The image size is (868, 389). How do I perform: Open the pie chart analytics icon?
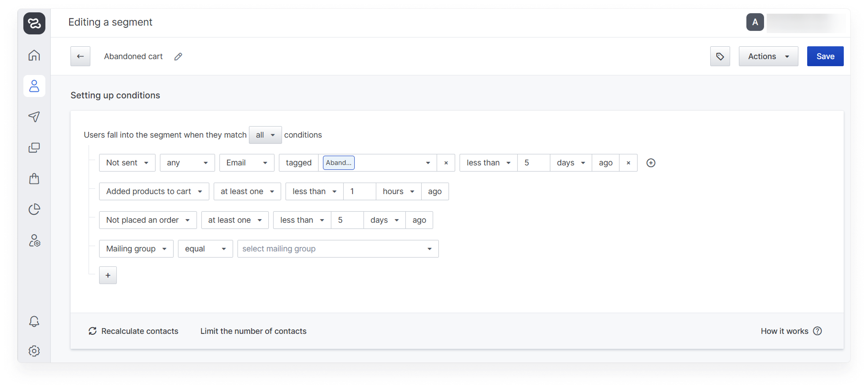[x=34, y=209]
